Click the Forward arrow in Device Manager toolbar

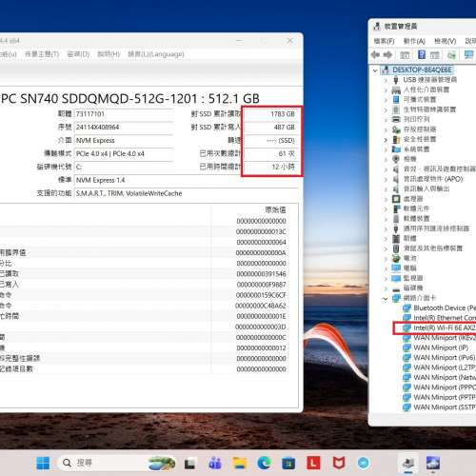pyautogui.click(x=387, y=54)
